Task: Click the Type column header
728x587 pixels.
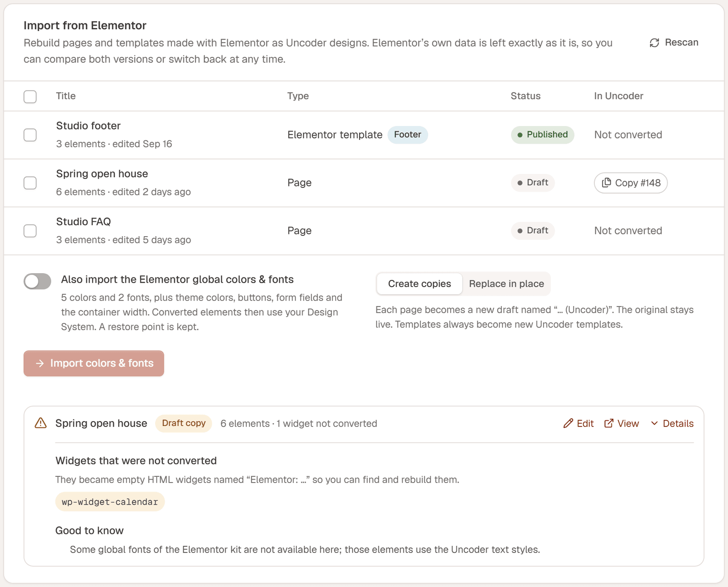Action: 298,96
